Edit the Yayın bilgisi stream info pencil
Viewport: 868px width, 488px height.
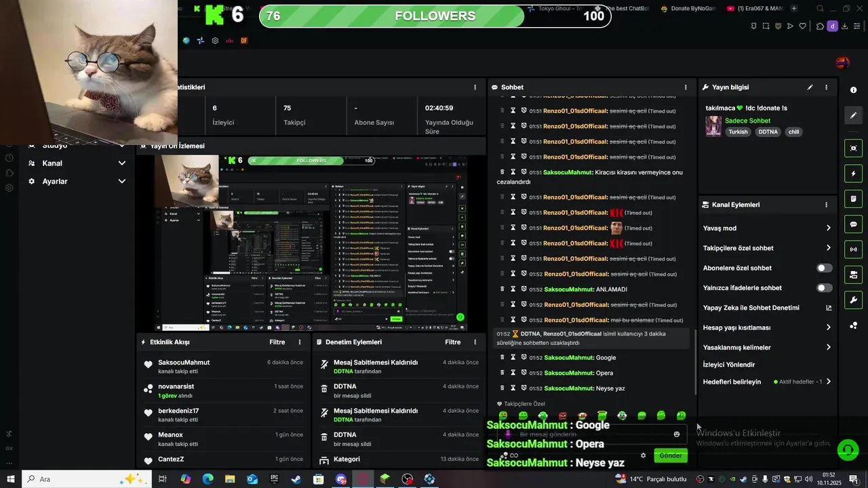pos(810,87)
